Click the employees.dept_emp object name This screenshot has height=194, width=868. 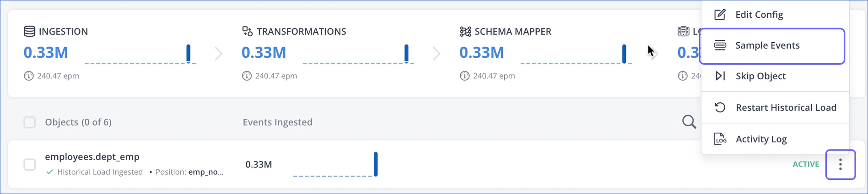tap(92, 157)
